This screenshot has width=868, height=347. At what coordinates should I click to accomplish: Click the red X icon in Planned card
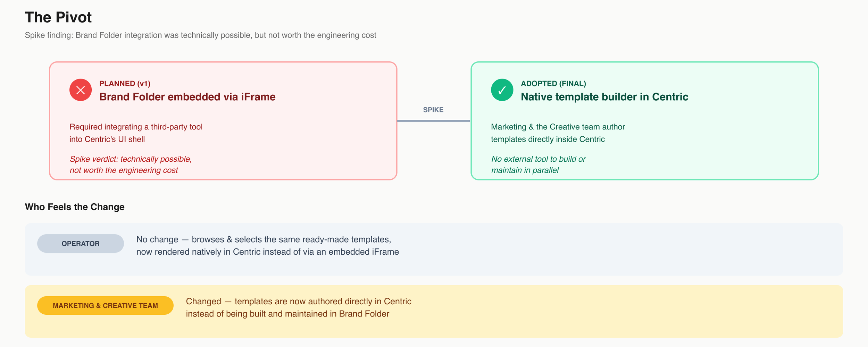click(81, 90)
